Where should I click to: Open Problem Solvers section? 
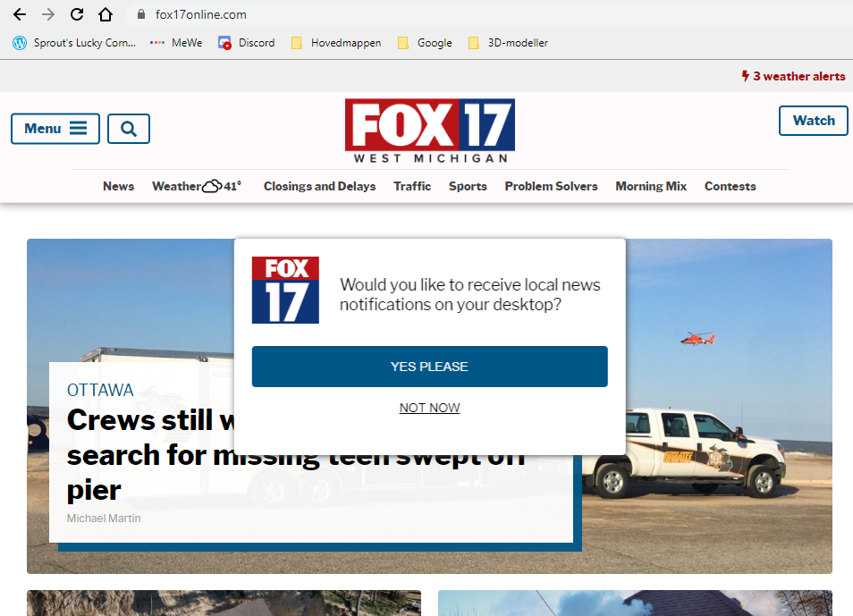click(551, 186)
